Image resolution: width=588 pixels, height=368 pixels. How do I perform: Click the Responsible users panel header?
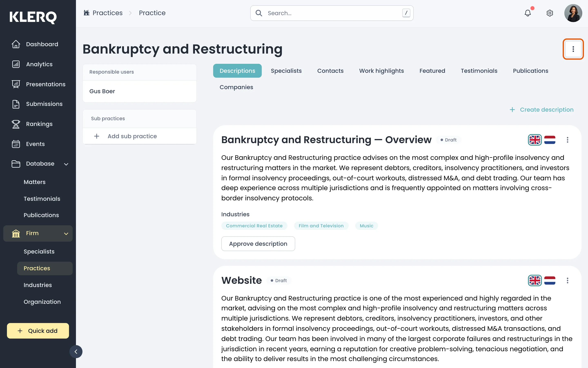pos(139,72)
